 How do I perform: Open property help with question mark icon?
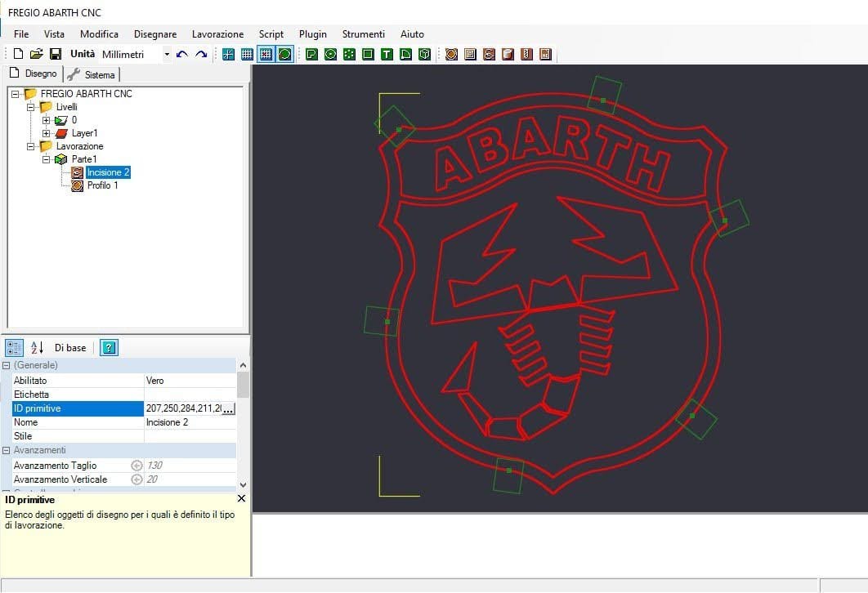(109, 348)
